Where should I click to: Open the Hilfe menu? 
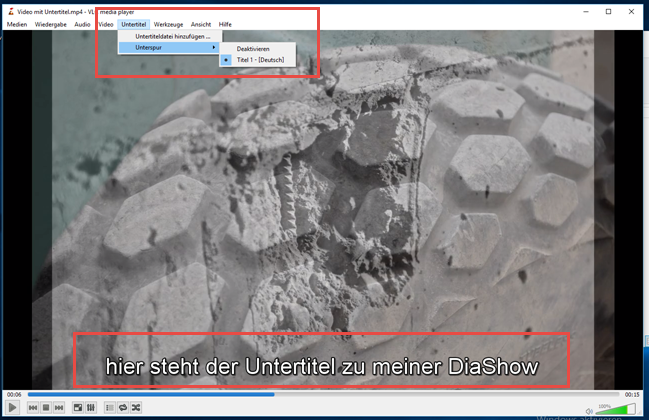[x=225, y=24]
